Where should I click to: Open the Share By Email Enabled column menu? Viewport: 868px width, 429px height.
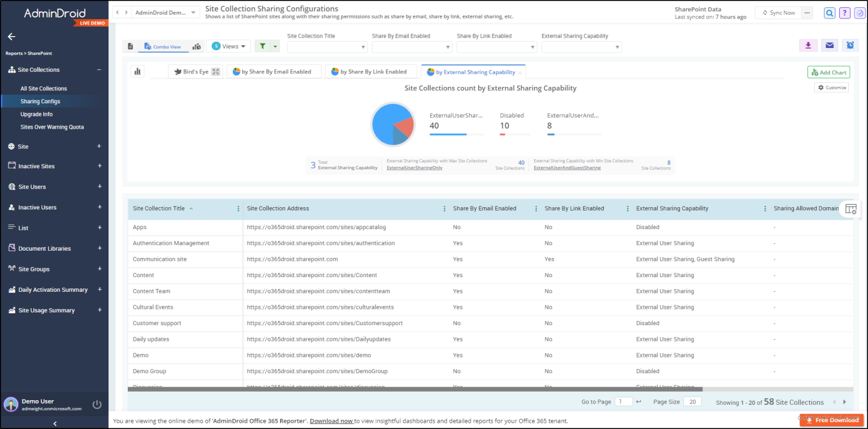click(x=536, y=208)
